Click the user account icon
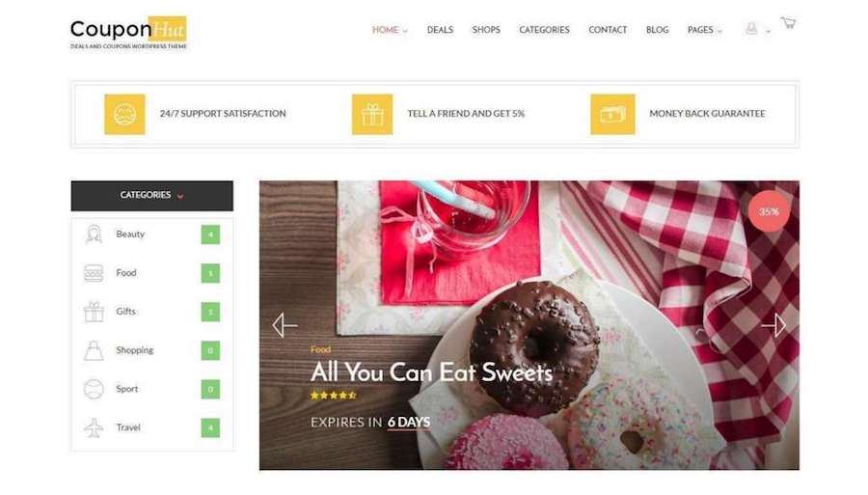 click(751, 28)
